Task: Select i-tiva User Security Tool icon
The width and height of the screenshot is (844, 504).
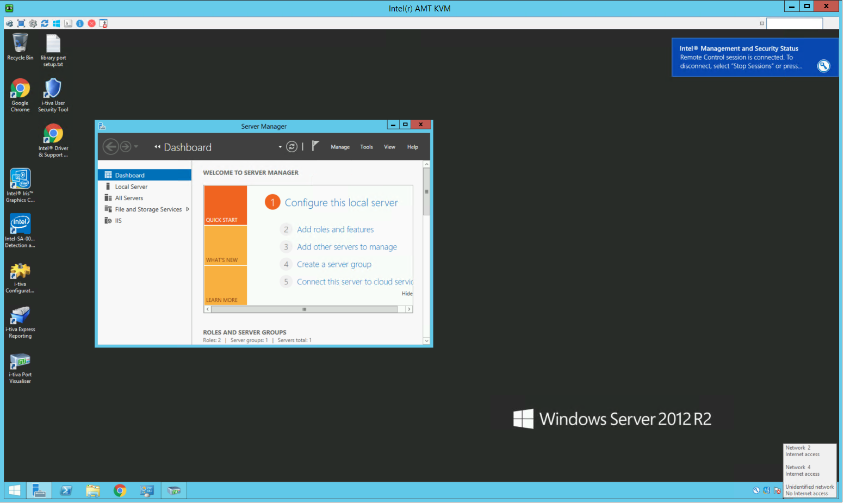Action: click(x=53, y=95)
